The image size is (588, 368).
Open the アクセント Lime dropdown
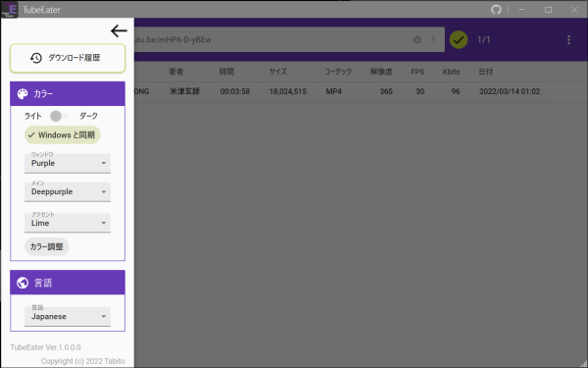click(x=68, y=223)
